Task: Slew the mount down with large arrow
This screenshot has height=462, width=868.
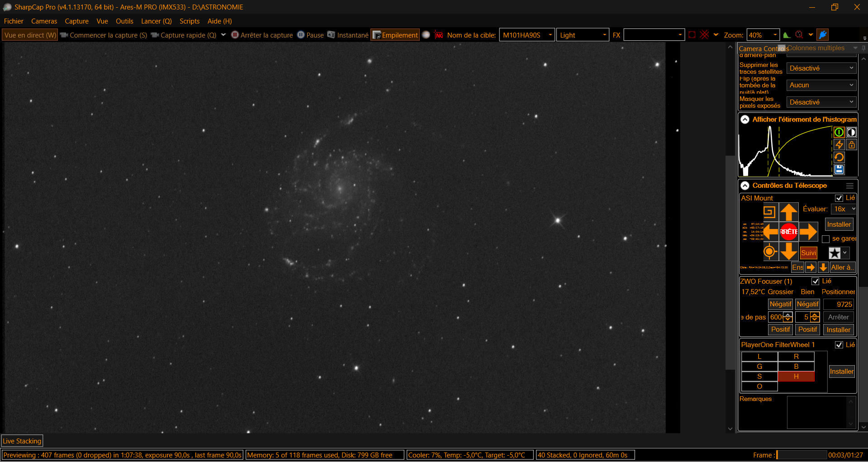Action: pos(788,251)
